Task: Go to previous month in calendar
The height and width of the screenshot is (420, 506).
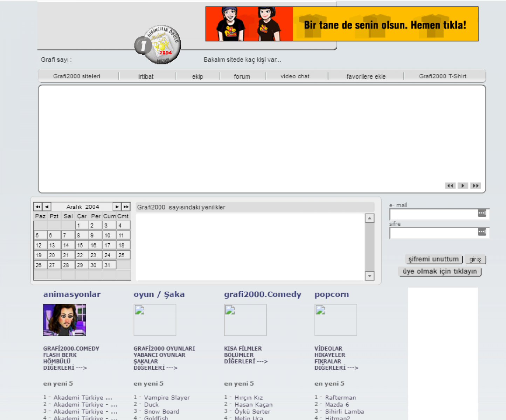Action: pos(47,207)
